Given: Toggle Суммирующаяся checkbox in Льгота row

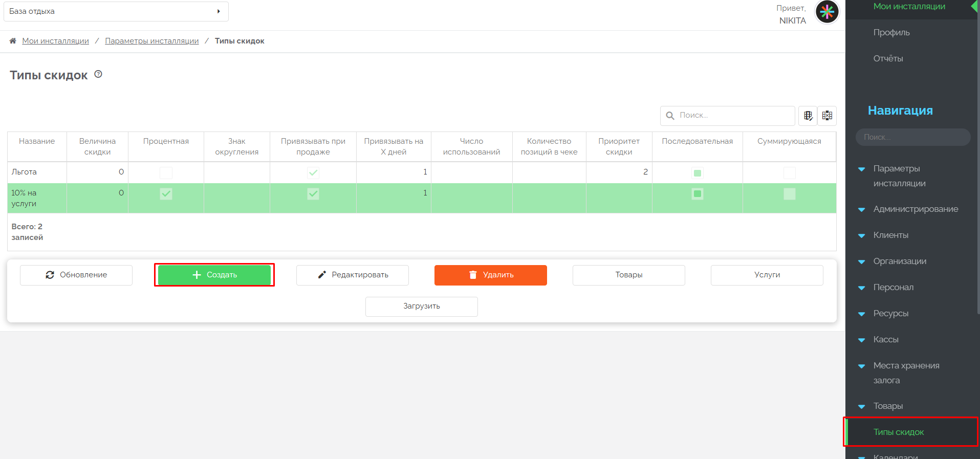Looking at the screenshot, I should (x=789, y=172).
